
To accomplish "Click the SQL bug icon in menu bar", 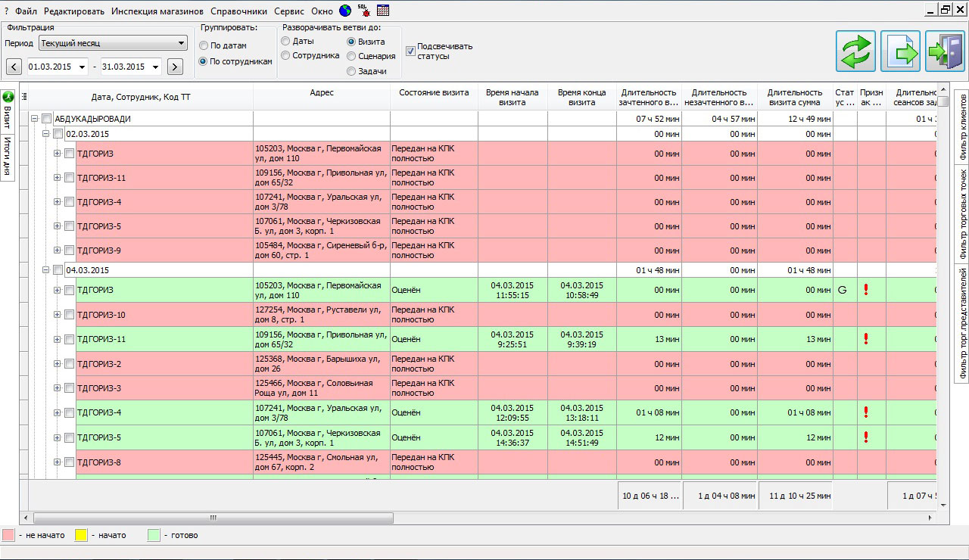I will (x=363, y=11).
